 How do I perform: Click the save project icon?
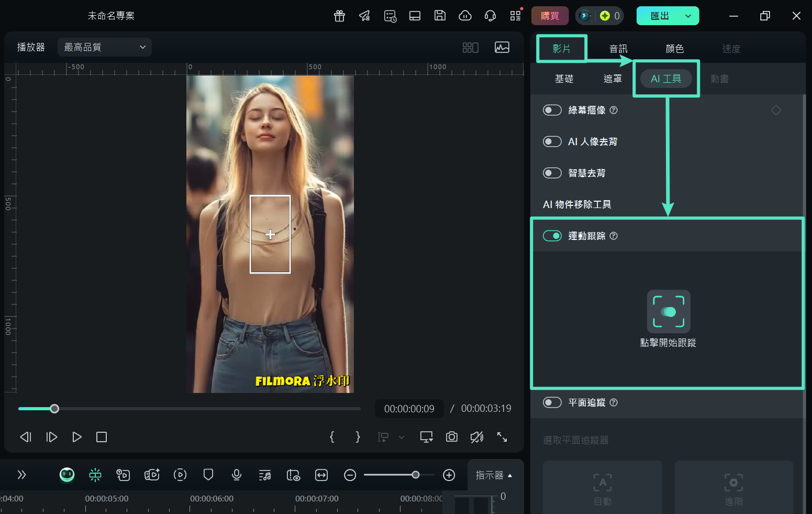(440, 16)
